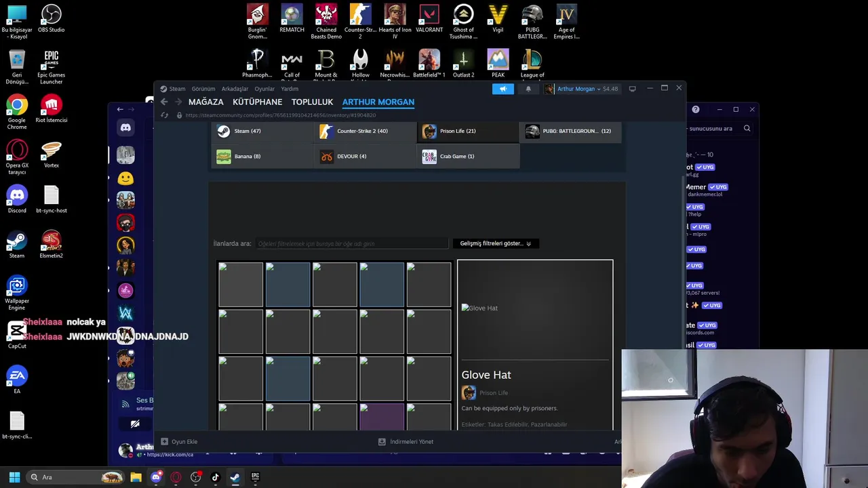This screenshot has width=868, height=488.
Task: Select the VALORANT desktop shortcut
Action: (429, 18)
